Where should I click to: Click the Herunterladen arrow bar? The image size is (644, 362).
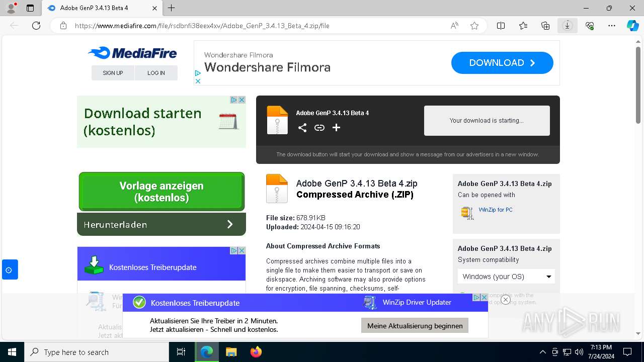[162, 224]
